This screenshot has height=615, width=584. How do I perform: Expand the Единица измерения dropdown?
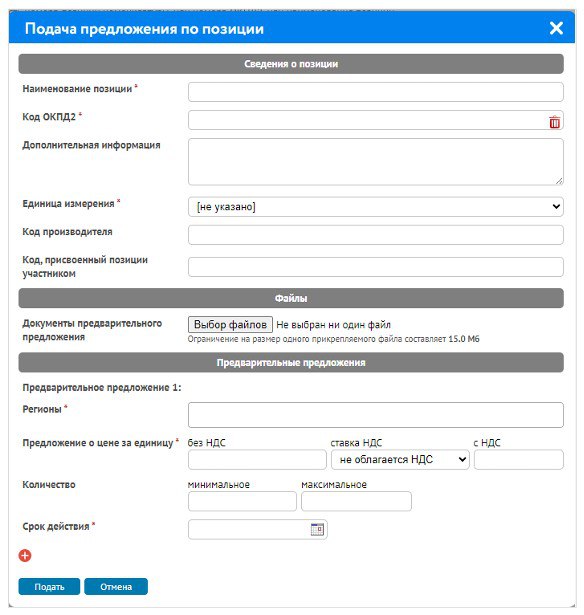coord(376,207)
